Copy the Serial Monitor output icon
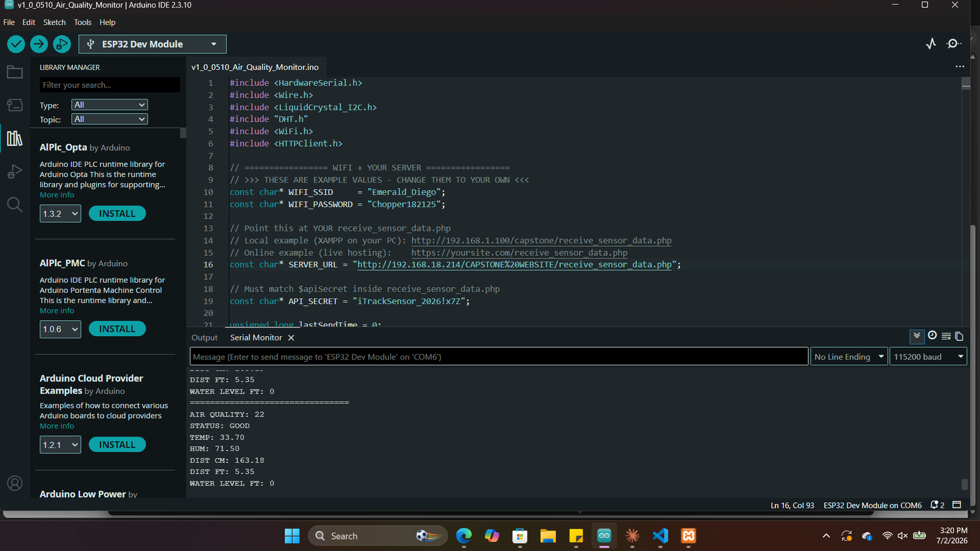Screen dimensions: 980x551 [959, 336]
